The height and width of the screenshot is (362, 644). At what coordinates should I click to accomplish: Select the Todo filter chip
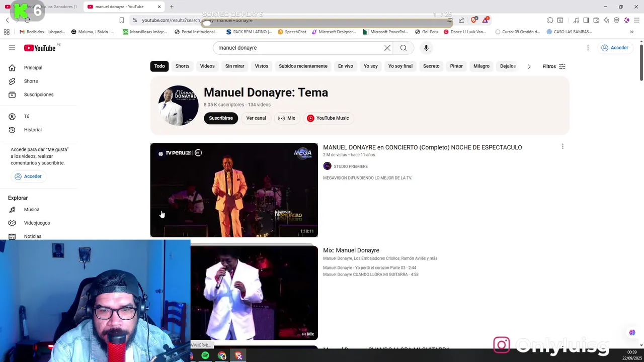tap(159, 66)
